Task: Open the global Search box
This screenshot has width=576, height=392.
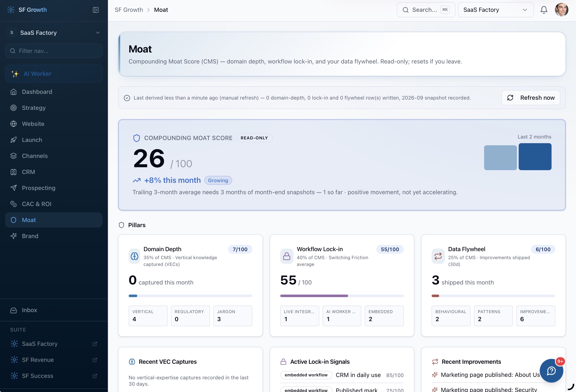Action: (x=426, y=10)
